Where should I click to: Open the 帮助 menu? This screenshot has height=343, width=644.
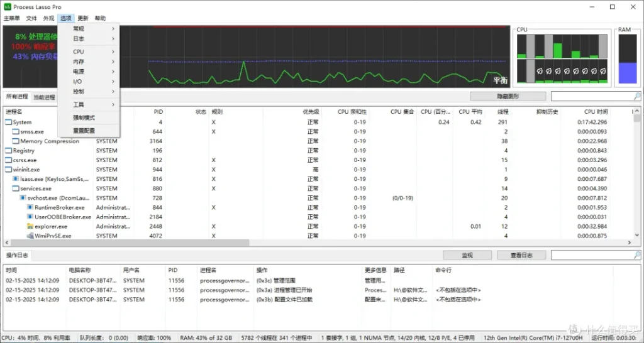click(100, 18)
